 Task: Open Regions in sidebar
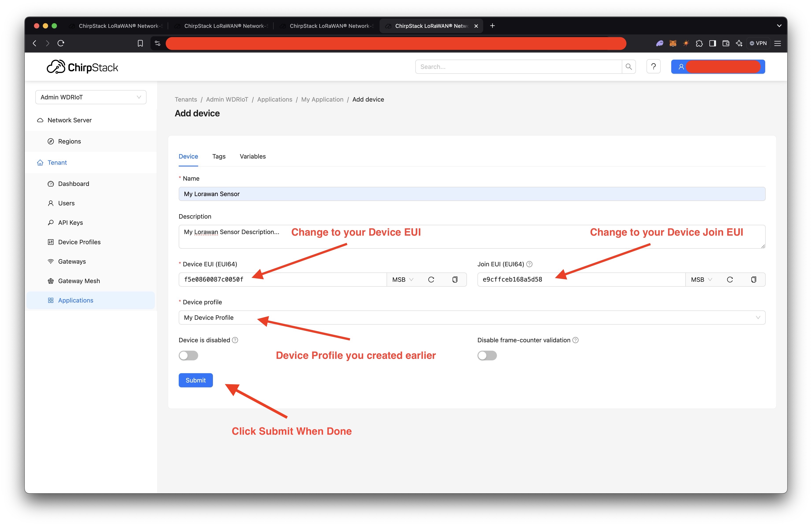tap(91, 141)
